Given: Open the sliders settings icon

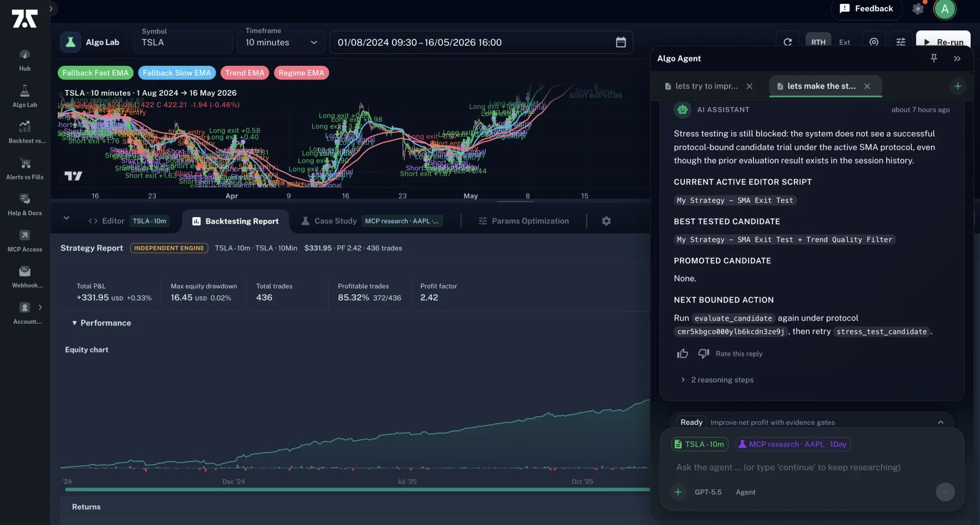Looking at the screenshot, I should click(x=901, y=42).
